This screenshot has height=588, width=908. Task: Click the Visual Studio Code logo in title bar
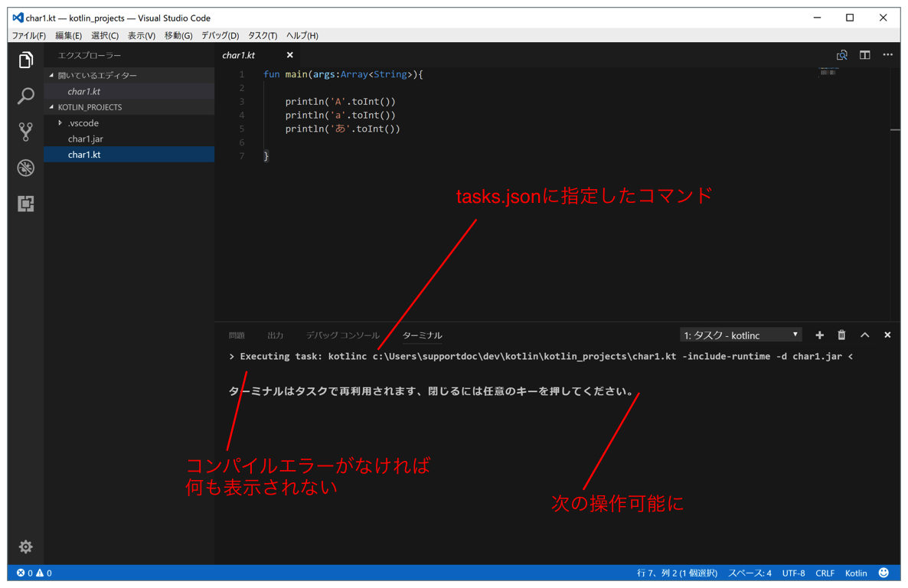click(18, 18)
